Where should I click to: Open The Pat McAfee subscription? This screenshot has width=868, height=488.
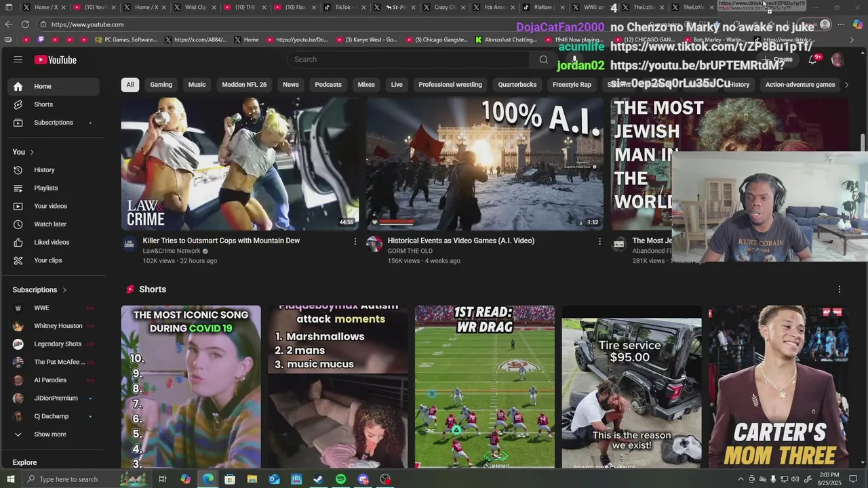pos(54,362)
